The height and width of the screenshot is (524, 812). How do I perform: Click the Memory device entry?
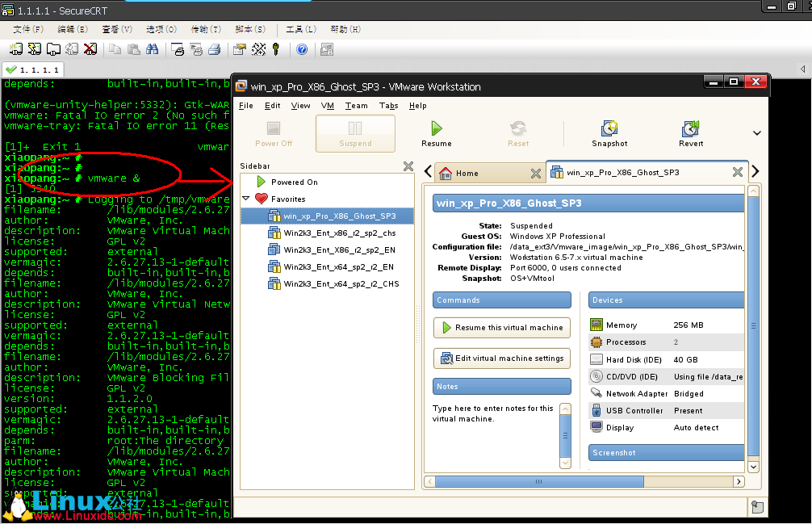coord(667,325)
